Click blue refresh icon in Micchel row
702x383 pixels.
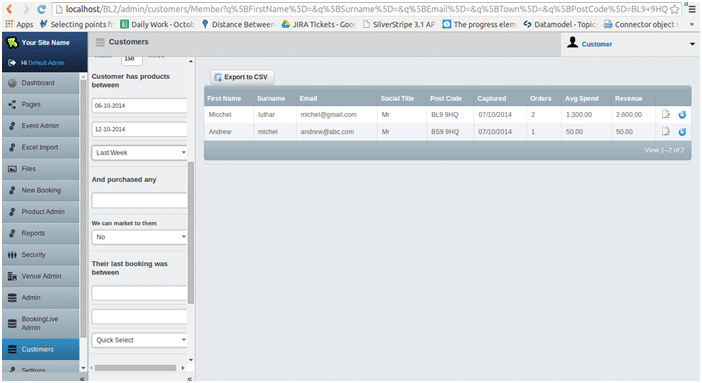tap(682, 115)
